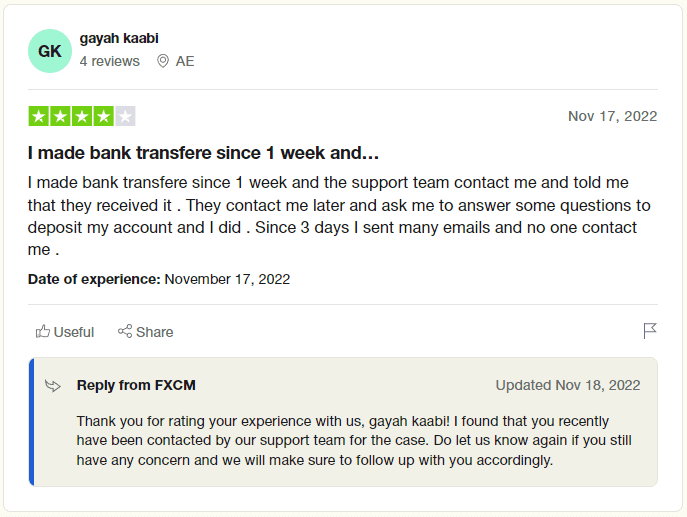Flag this review with the flag icon
Viewport: 687px width, 517px height.
[x=650, y=330]
